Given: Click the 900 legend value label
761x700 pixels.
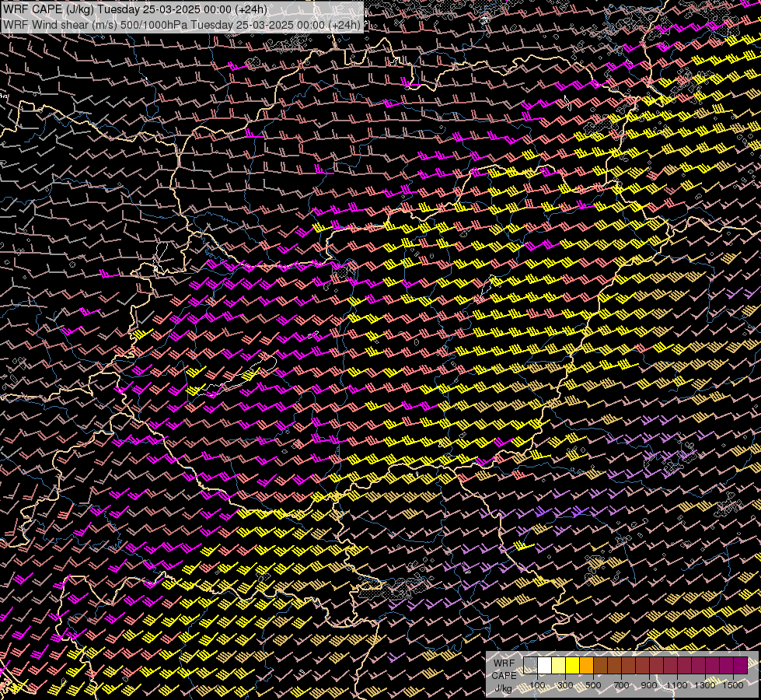Looking at the screenshot, I should click(x=649, y=685).
